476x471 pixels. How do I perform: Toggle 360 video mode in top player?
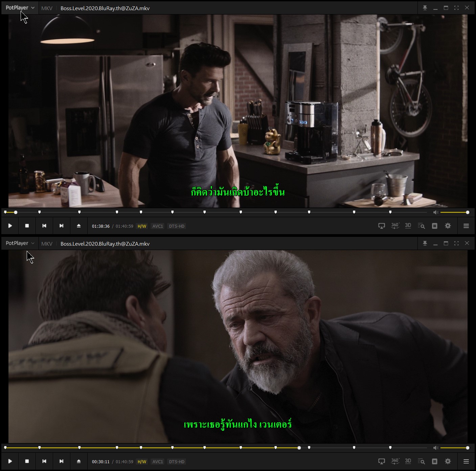[395, 226]
